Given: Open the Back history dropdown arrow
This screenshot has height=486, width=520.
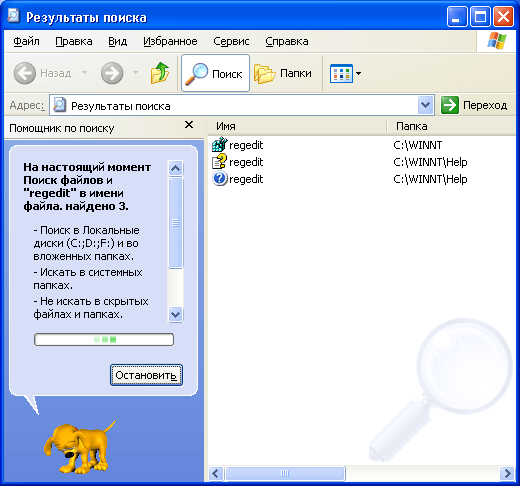Looking at the screenshot, I should tap(84, 72).
